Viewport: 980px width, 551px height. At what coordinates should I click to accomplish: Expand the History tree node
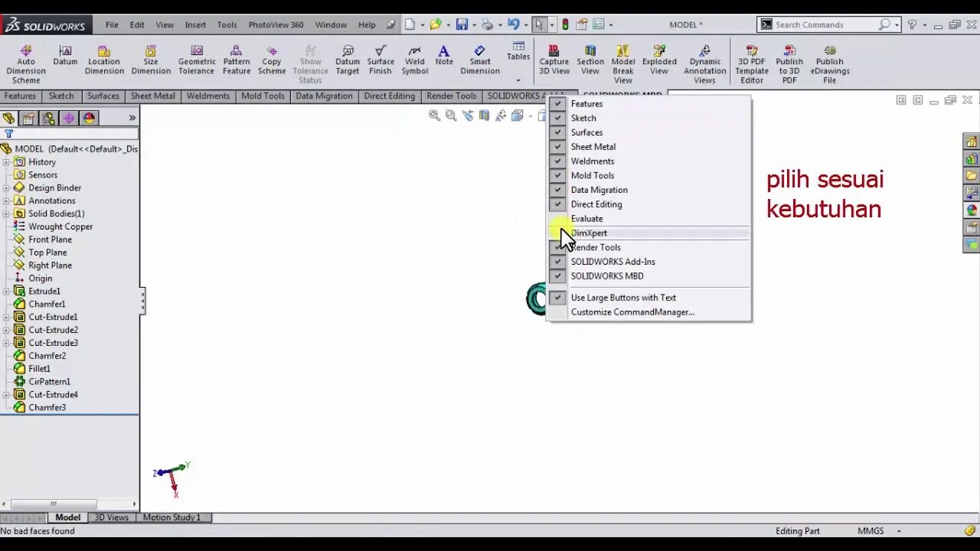6,162
